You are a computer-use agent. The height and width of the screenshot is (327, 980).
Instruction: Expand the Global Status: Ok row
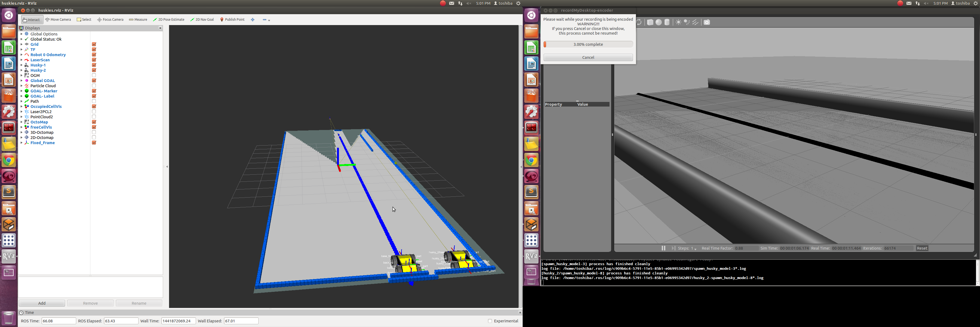click(x=22, y=39)
